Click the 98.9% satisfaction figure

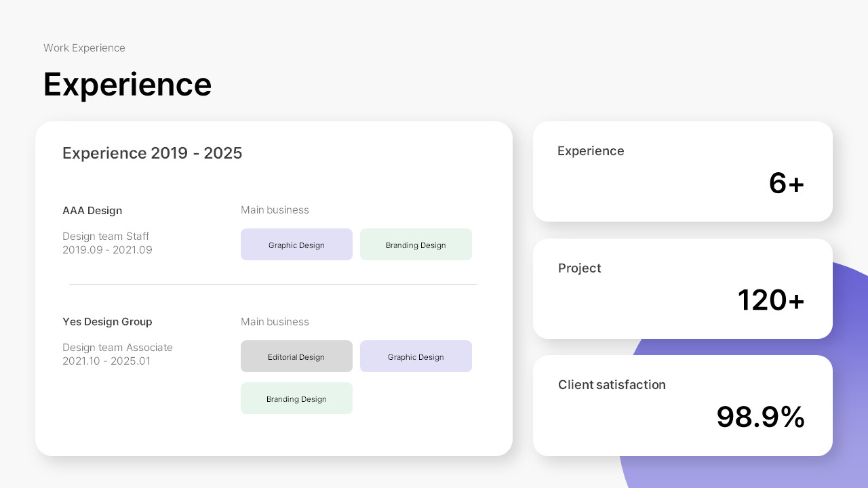761,418
